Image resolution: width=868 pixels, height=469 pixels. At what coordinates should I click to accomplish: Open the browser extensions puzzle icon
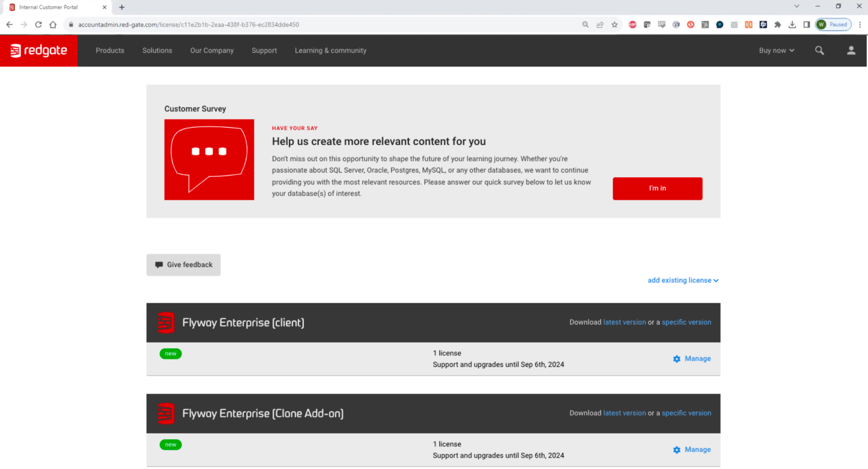(777, 25)
